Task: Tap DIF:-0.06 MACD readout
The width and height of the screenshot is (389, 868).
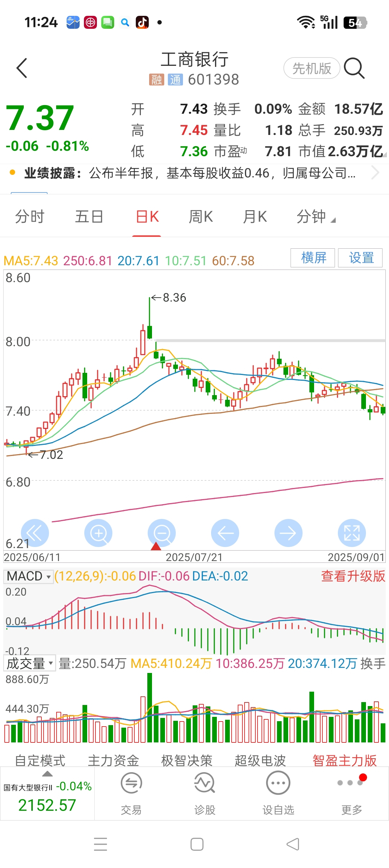Action: point(164,576)
